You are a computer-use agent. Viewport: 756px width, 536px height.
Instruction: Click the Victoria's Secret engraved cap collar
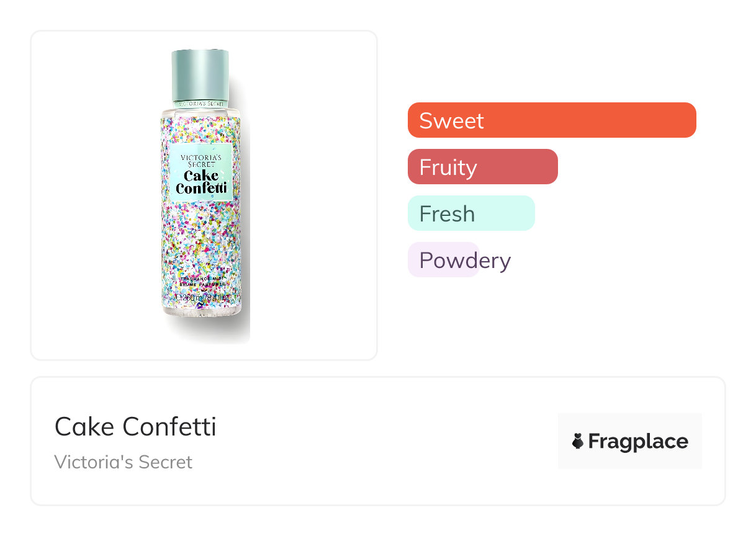(200, 104)
